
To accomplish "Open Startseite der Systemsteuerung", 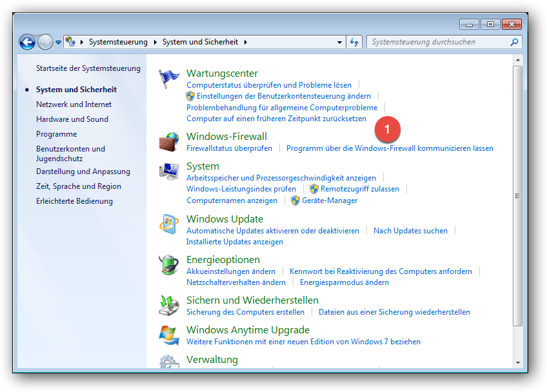I will (x=88, y=68).
